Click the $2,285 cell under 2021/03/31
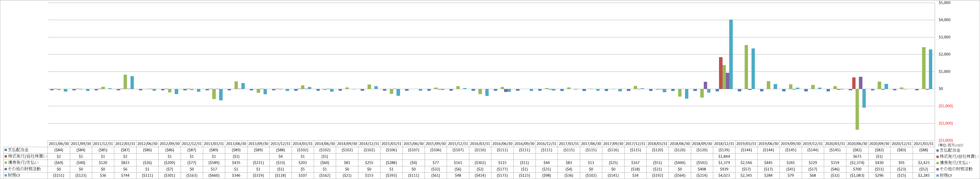980x179 pixels. tap(924, 176)
